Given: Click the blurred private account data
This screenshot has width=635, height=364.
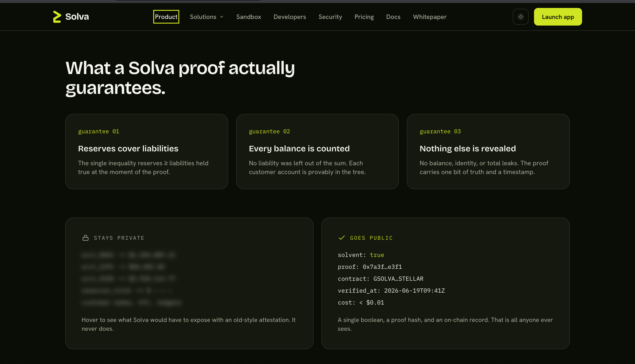Looking at the screenshot, I should pos(131,279).
